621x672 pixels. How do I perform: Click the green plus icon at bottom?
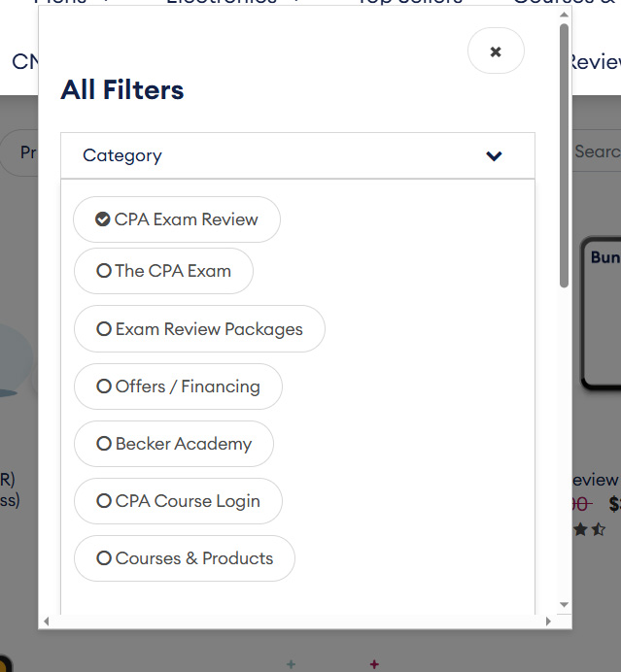coord(291,664)
